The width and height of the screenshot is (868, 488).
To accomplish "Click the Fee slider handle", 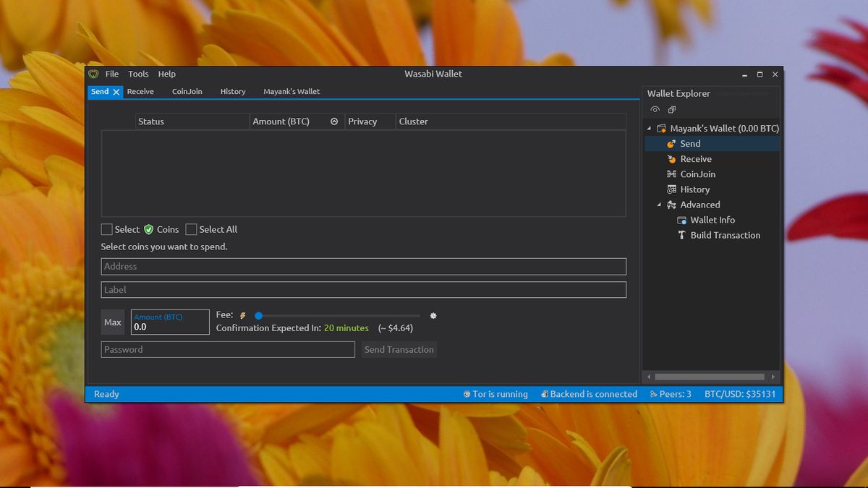I will [x=258, y=315].
